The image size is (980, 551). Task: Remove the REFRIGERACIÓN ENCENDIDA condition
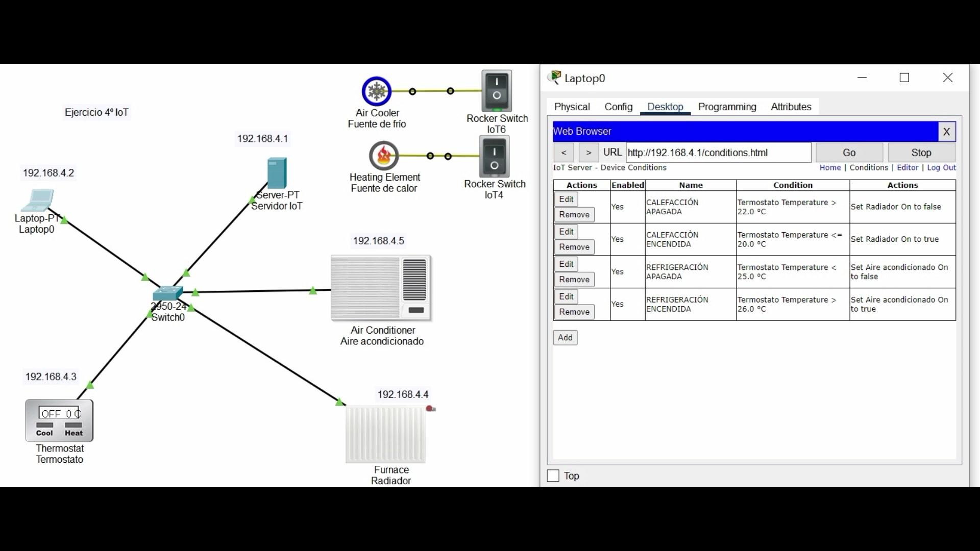[x=574, y=312]
